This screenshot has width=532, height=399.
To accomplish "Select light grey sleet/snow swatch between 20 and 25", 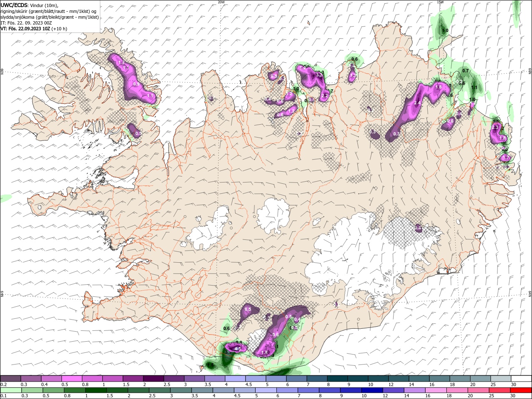I will [481, 378].
